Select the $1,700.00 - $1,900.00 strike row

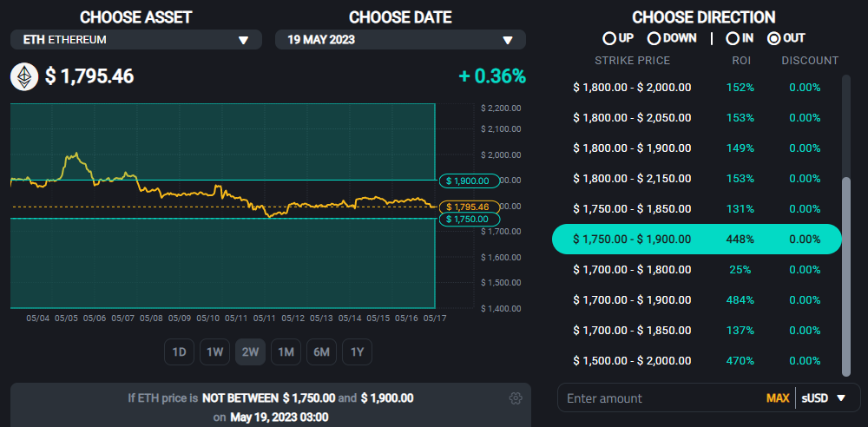coord(696,299)
